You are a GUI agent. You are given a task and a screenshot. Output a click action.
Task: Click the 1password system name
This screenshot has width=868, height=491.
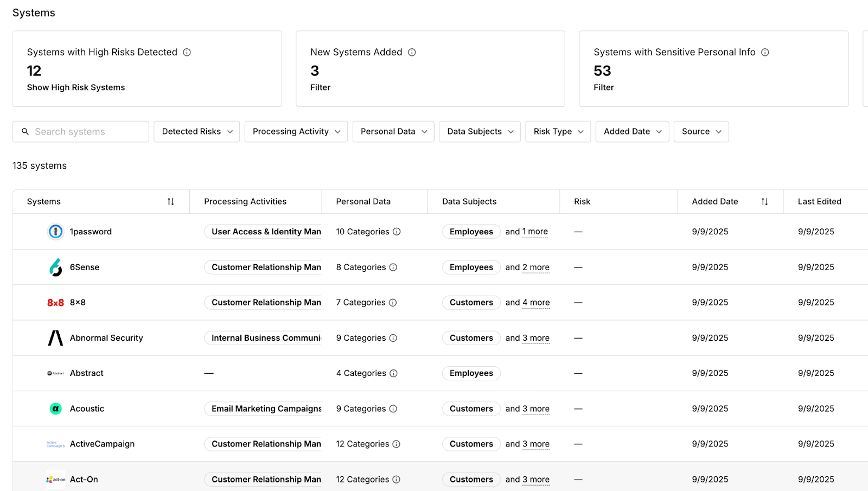point(91,232)
